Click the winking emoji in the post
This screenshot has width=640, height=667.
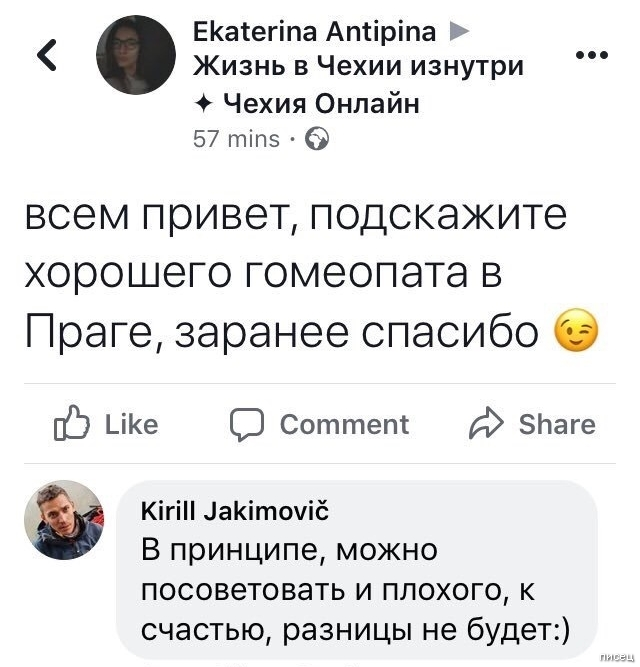[x=576, y=335]
